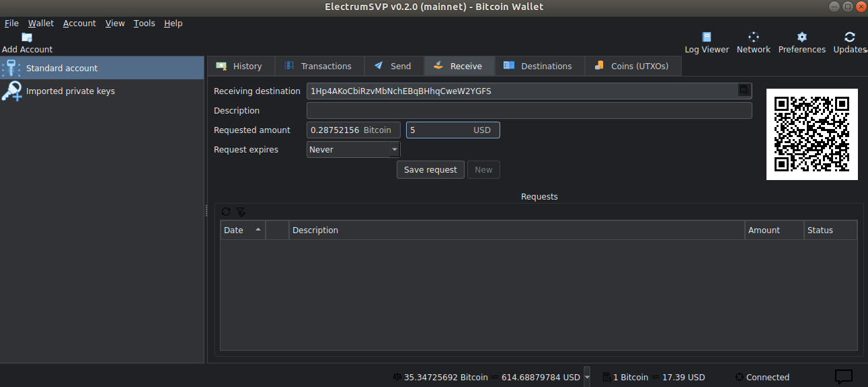
Task: Click the balance scale icon in status bar
Action: 397,378
